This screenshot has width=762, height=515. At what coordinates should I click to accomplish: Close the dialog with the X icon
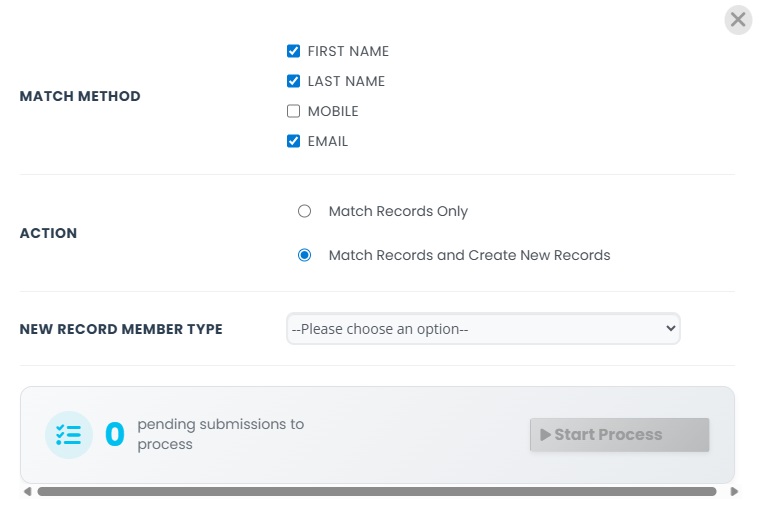738,20
